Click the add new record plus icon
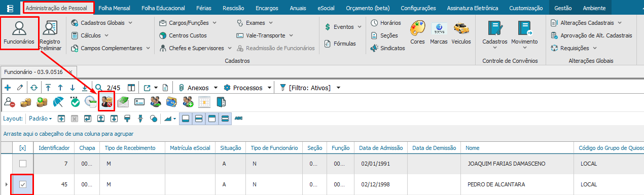 8,88
